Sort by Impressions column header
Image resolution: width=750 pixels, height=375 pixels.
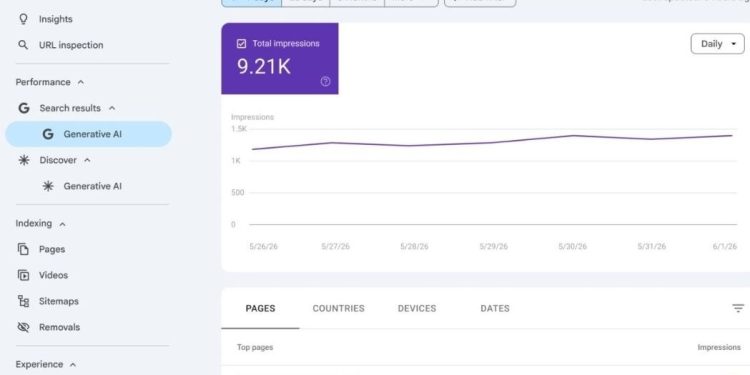719,347
